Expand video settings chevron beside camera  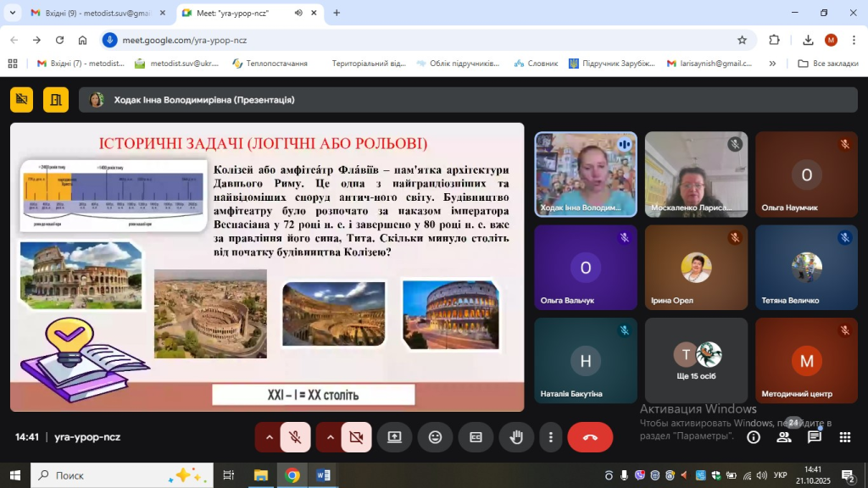pos(330,437)
